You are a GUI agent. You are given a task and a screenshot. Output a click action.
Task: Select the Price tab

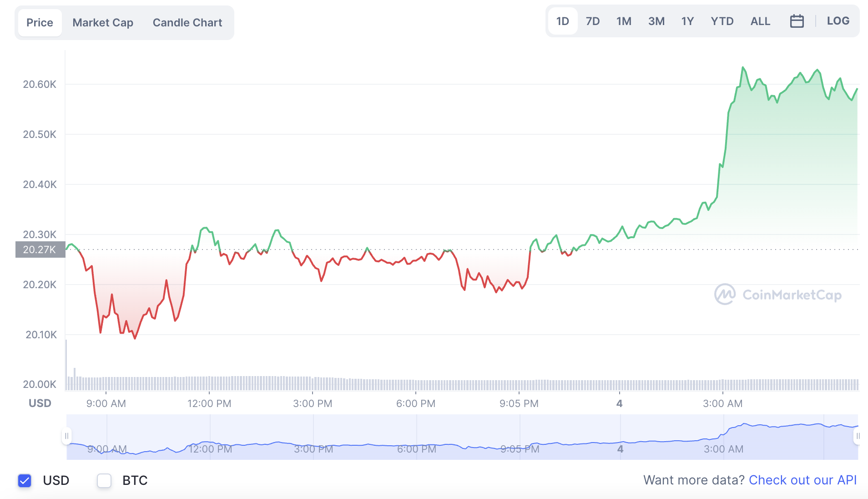[40, 23]
